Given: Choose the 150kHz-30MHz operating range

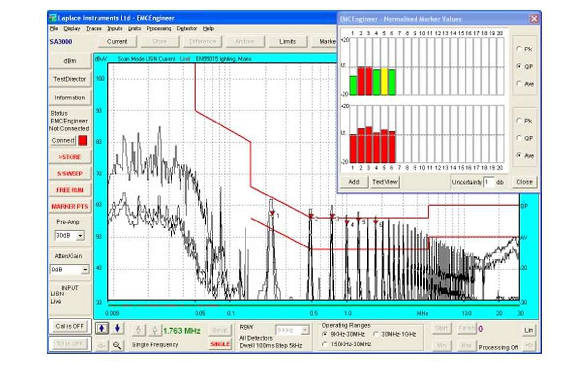Looking at the screenshot, I should (x=326, y=344).
